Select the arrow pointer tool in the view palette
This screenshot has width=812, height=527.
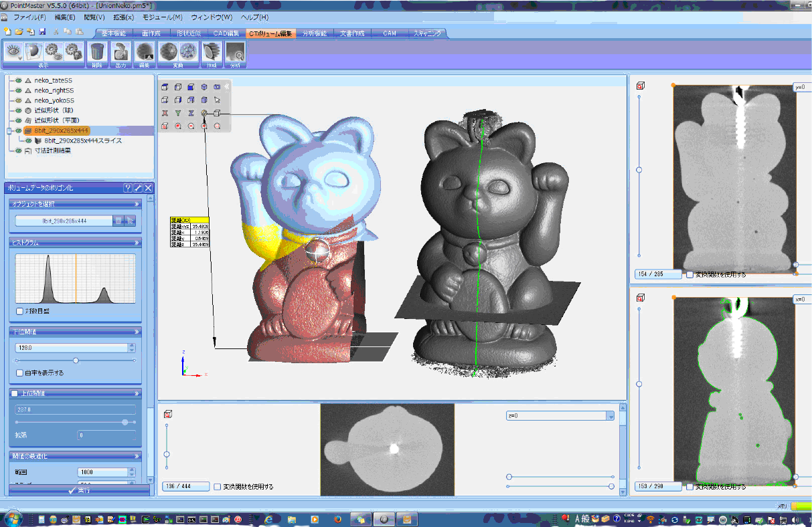(x=217, y=100)
